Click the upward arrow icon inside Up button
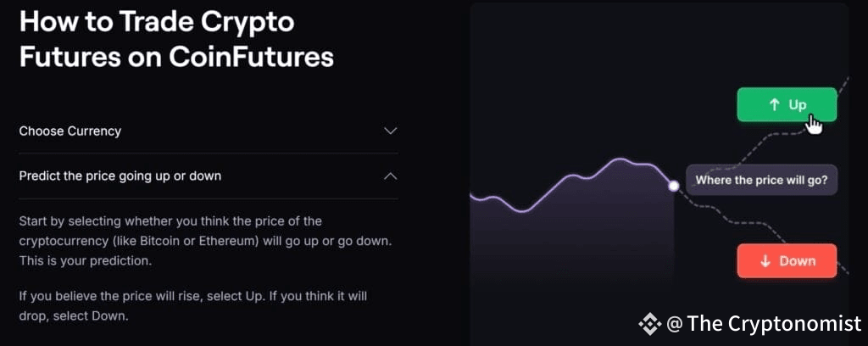The width and height of the screenshot is (868, 346). coord(775,104)
